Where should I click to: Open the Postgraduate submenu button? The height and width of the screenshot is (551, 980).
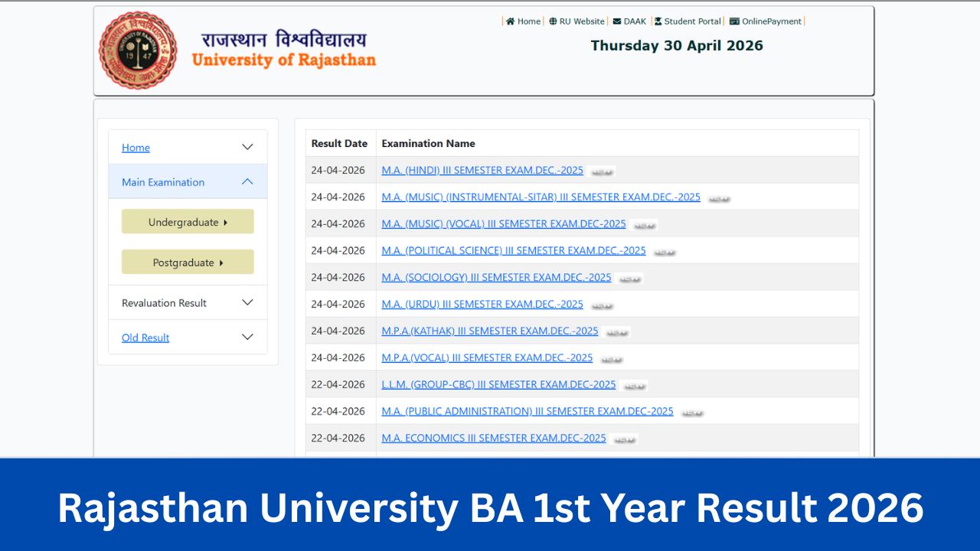click(x=188, y=262)
